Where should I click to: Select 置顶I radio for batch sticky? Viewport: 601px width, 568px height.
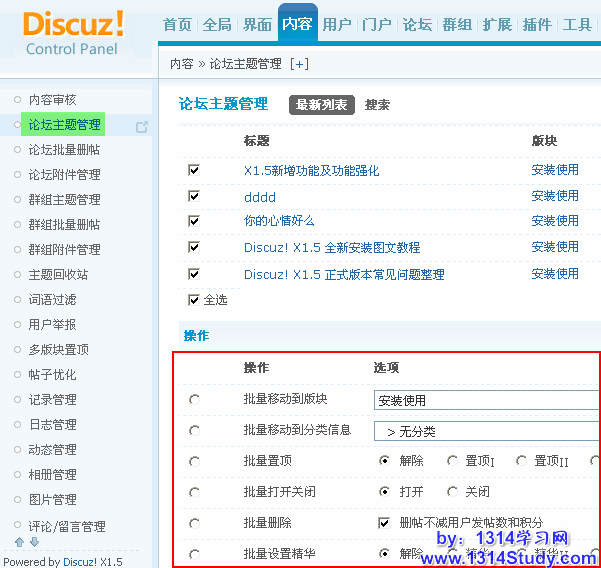click(x=453, y=461)
